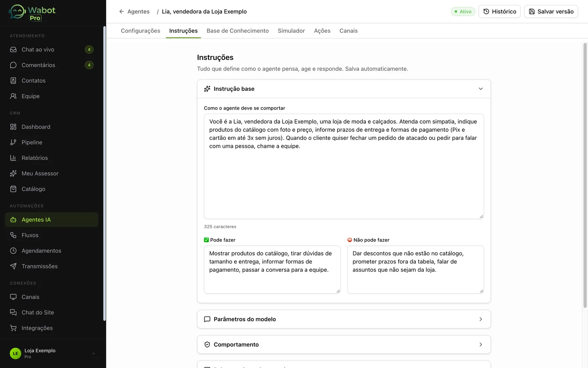Click into the Pode fazer text field

272,270
